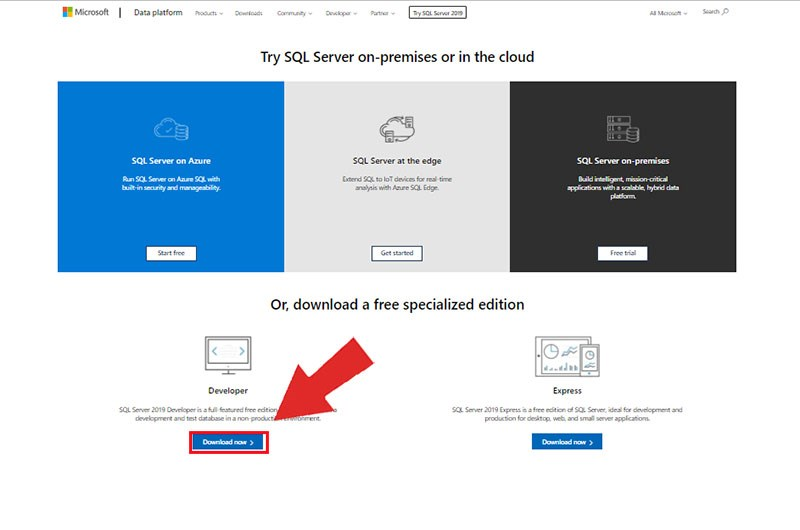Click the Developer edition monitor icon
The height and width of the screenshot is (530, 800).
coord(228,354)
